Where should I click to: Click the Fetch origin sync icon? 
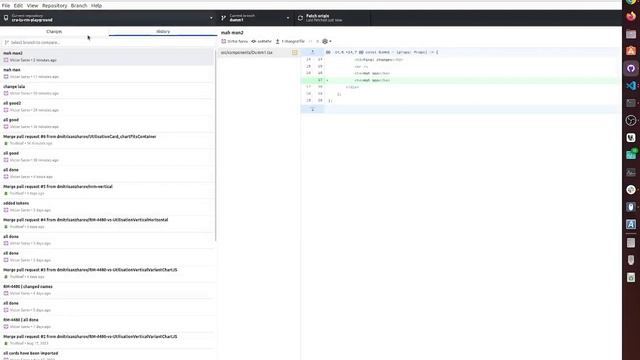[x=300, y=18]
